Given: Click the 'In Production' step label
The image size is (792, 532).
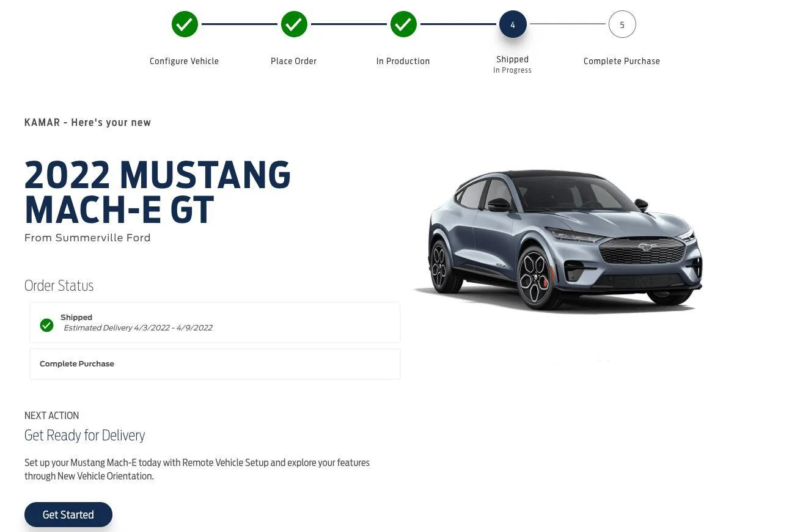Looking at the screenshot, I should tap(403, 61).
